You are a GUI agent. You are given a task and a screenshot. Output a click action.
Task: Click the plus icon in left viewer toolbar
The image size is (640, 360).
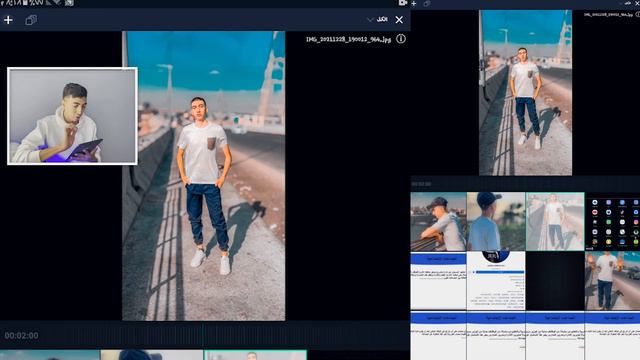(x=8, y=20)
